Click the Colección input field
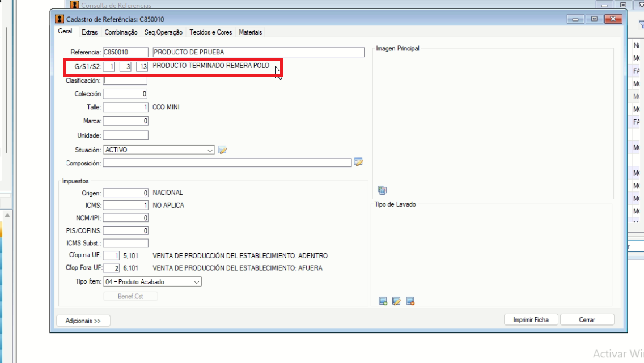This screenshot has height=363, width=644. pyautogui.click(x=126, y=94)
